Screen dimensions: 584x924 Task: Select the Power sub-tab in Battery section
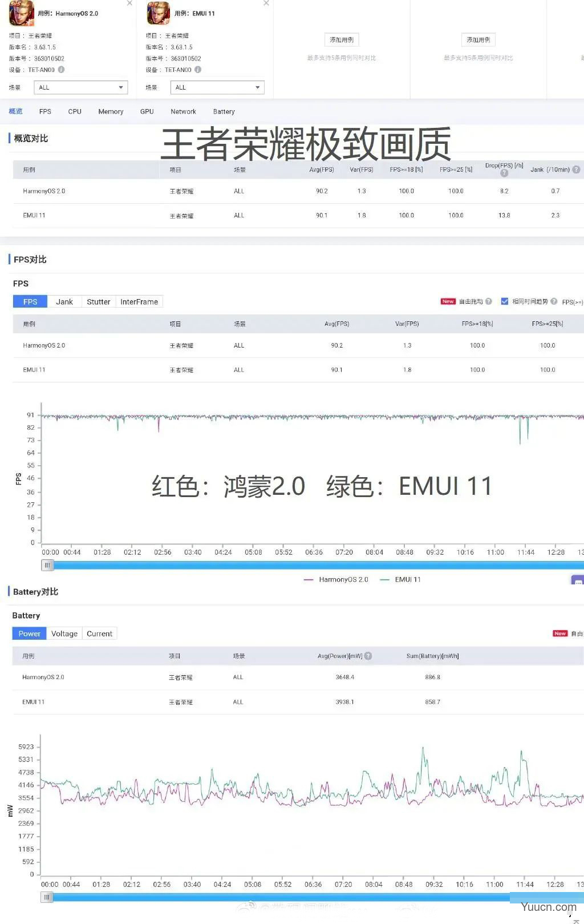29,634
